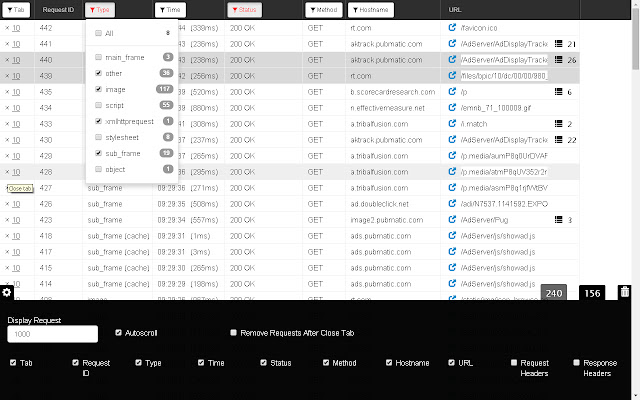Open the Method filter dropdown
640x400 pixels.
324,10
